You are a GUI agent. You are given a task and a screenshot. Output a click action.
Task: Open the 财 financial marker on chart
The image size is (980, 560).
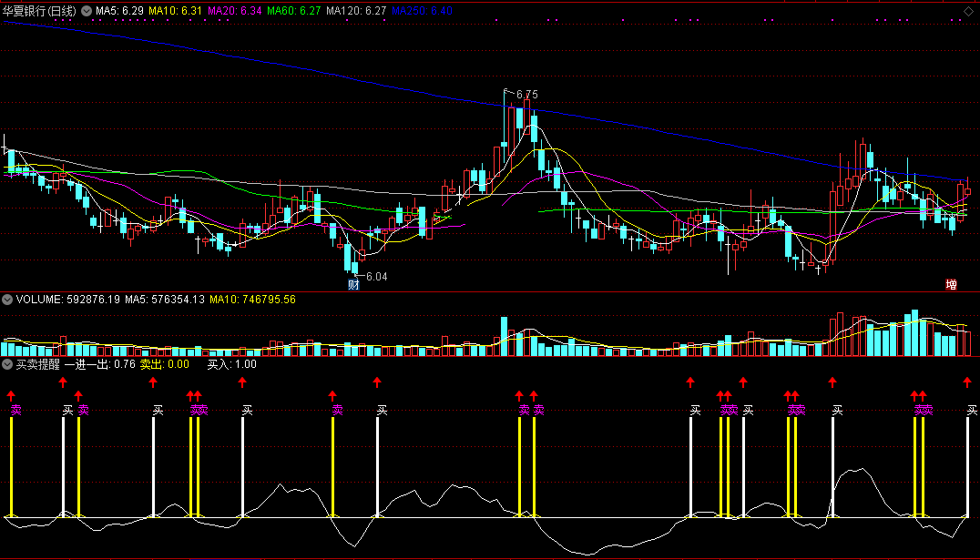tap(353, 286)
